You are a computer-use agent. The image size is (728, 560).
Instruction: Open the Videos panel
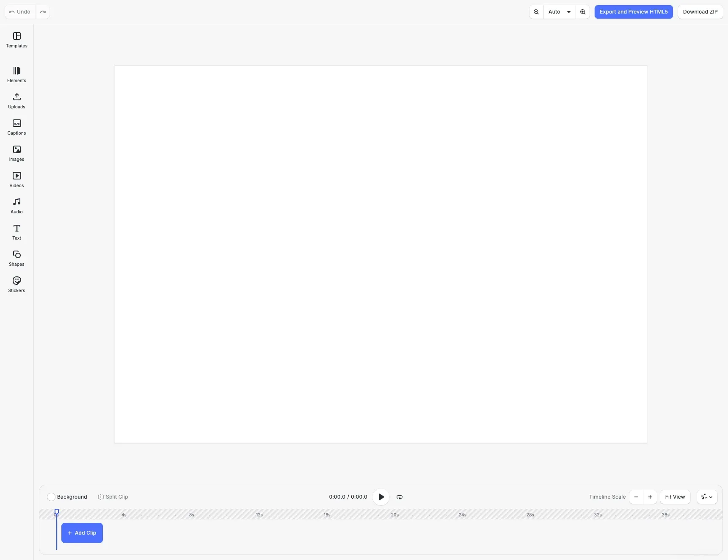coord(17,179)
